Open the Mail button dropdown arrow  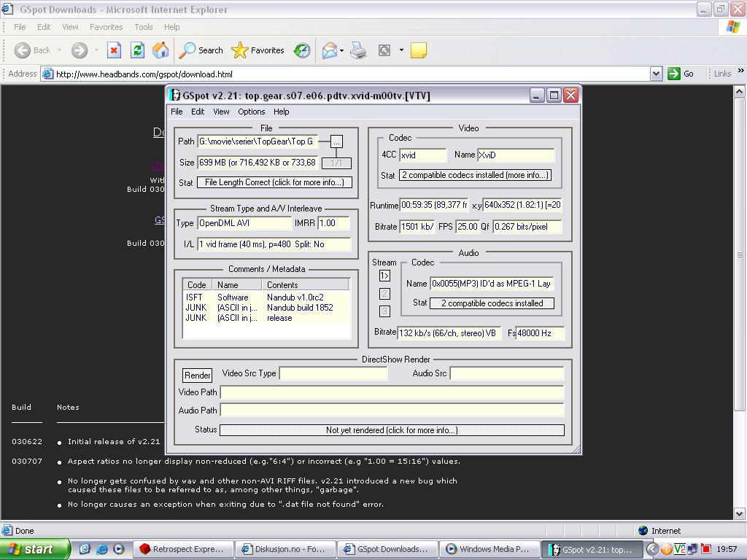click(342, 50)
